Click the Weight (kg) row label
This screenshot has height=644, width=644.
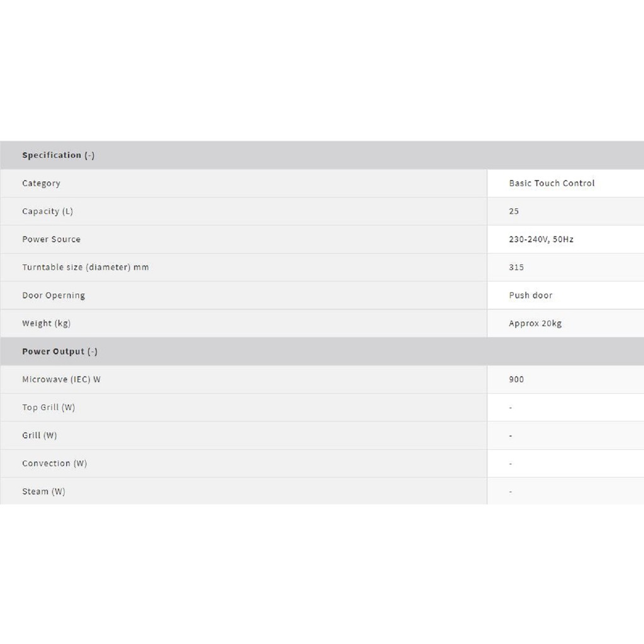coord(46,323)
